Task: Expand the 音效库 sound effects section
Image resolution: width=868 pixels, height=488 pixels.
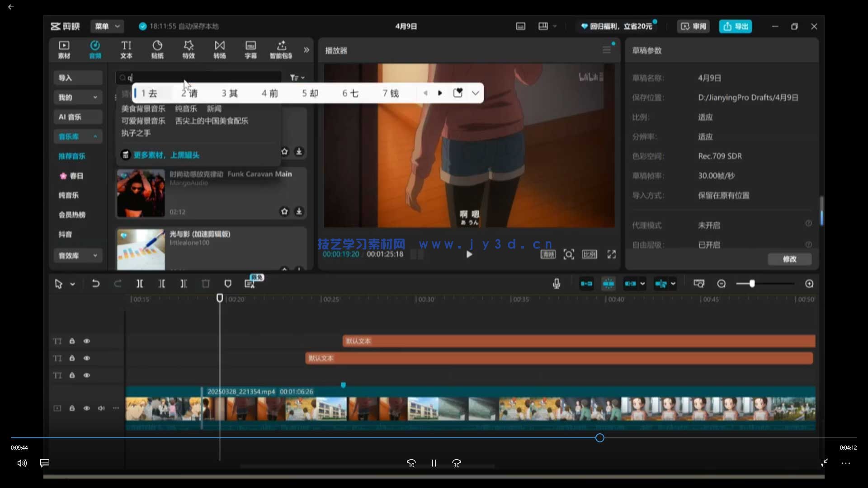Action: tap(77, 256)
